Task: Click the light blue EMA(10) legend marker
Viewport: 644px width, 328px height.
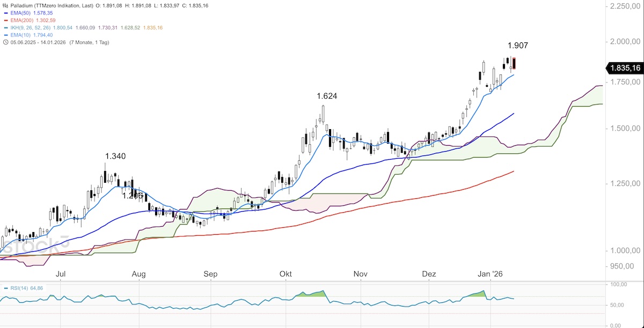Action: 5,35
